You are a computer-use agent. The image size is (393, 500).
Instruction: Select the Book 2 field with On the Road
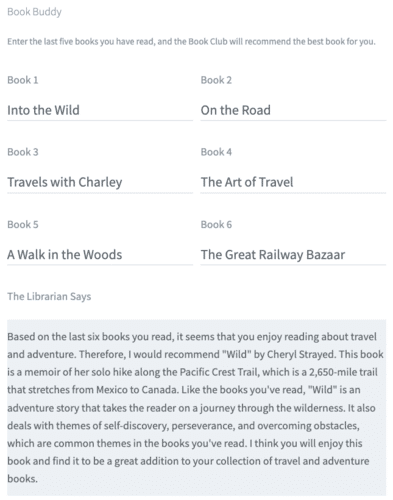[x=293, y=110]
